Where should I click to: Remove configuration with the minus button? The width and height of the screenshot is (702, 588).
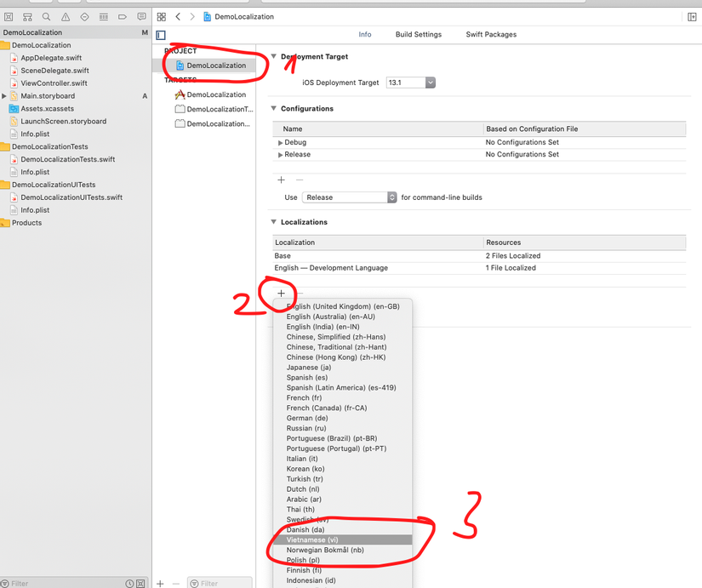click(x=300, y=180)
